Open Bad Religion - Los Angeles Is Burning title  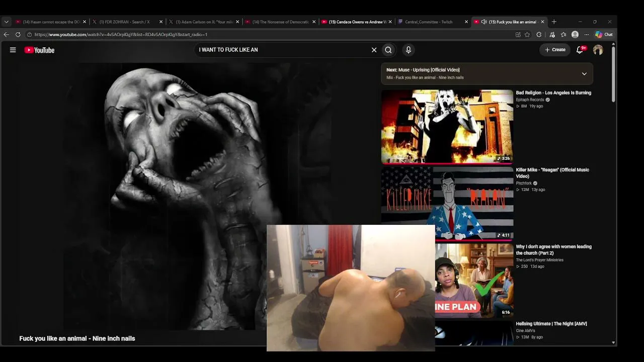[553, 93]
